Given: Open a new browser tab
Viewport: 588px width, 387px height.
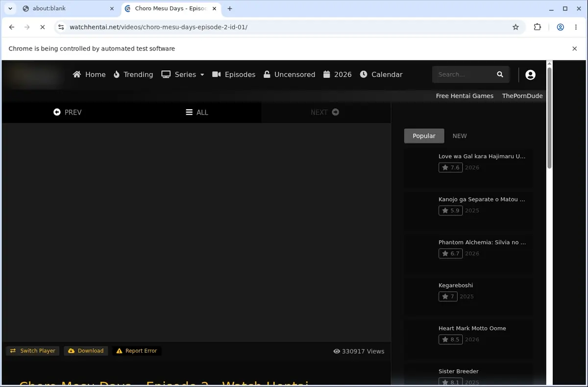Looking at the screenshot, I should (230, 8).
